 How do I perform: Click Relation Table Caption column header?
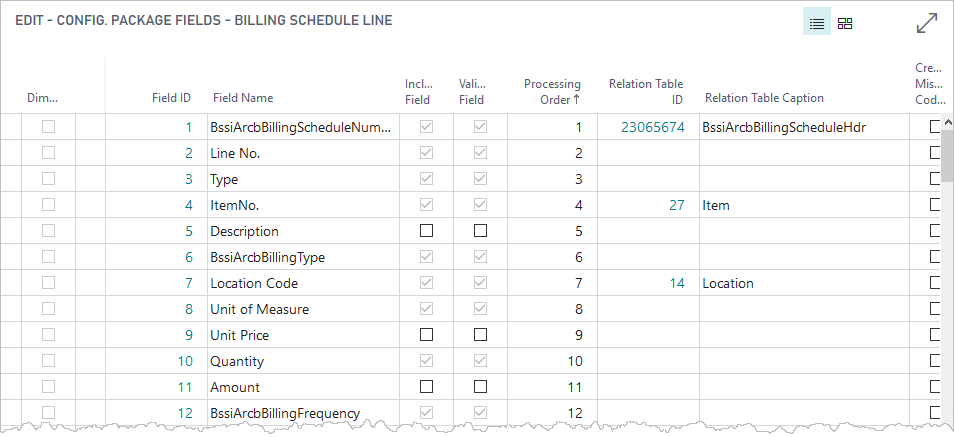coord(764,98)
